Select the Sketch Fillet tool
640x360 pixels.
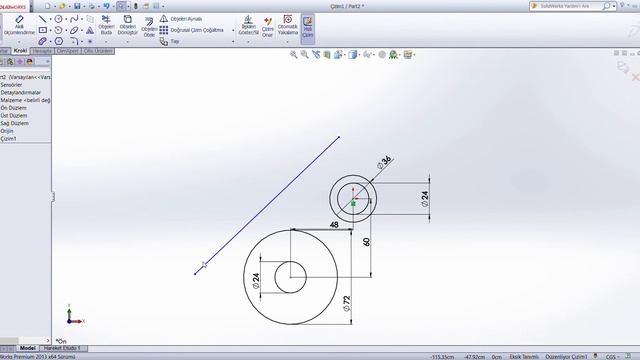(74, 41)
